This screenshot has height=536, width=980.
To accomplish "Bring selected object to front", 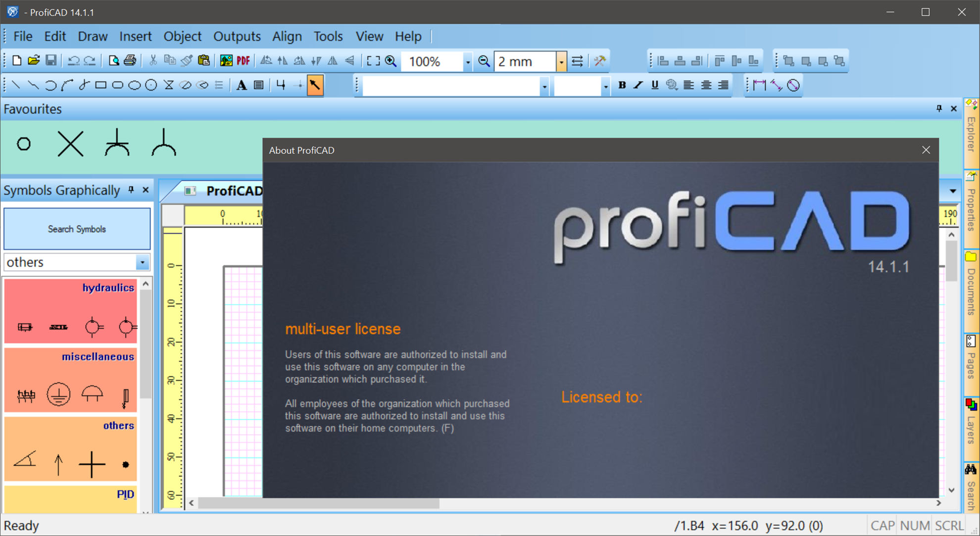I will [x=789, y=61].
